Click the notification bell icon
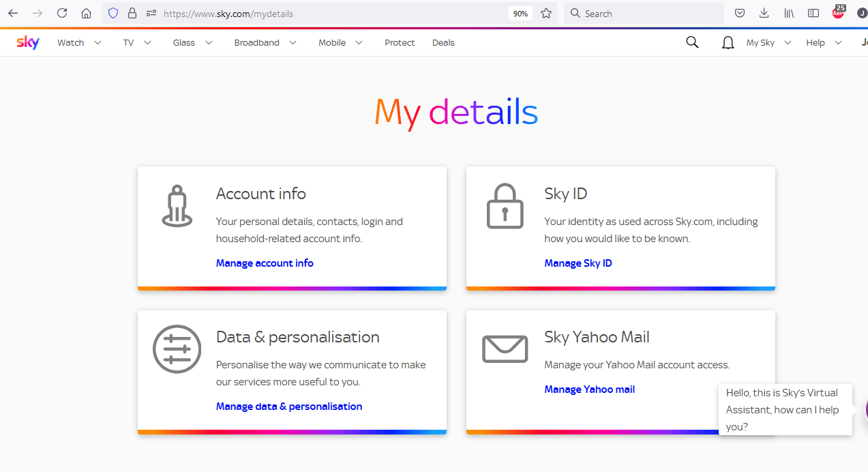Viewport: 868px width, 472px height. click(x=727, y=42)
